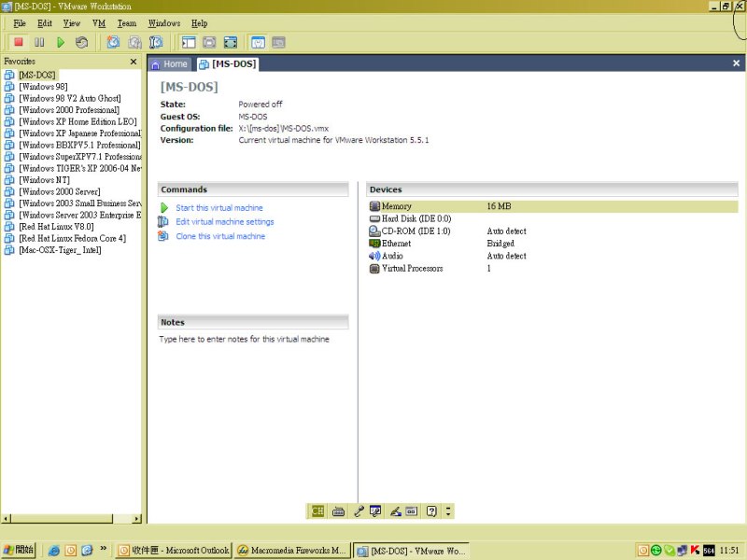This screenshot has height=560, width=747.
Task: Switch to the Home tab
Action: [x=170, y=63]
